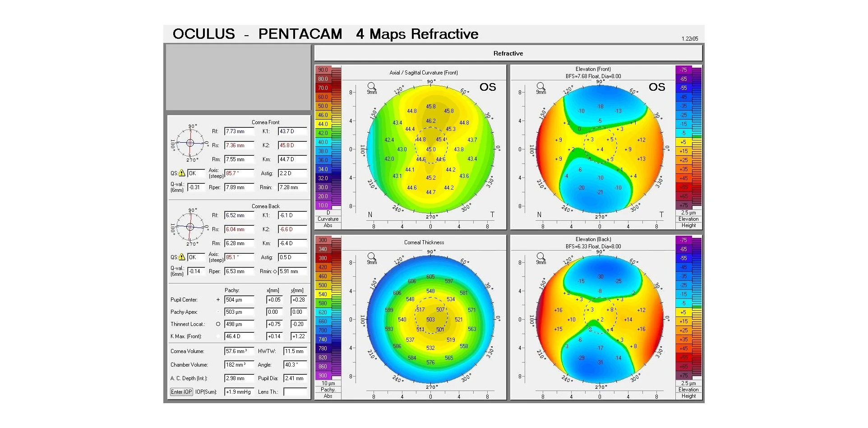The image size is (868, 428).
Task: Click the Cornea Front K2 45.8 D field
Action: (x=293, y=145)
